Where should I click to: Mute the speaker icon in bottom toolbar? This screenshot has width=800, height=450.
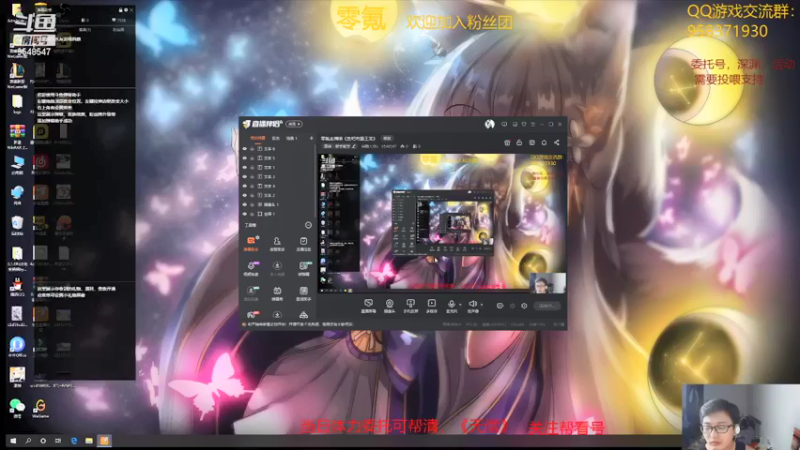(x=472, y=306)
